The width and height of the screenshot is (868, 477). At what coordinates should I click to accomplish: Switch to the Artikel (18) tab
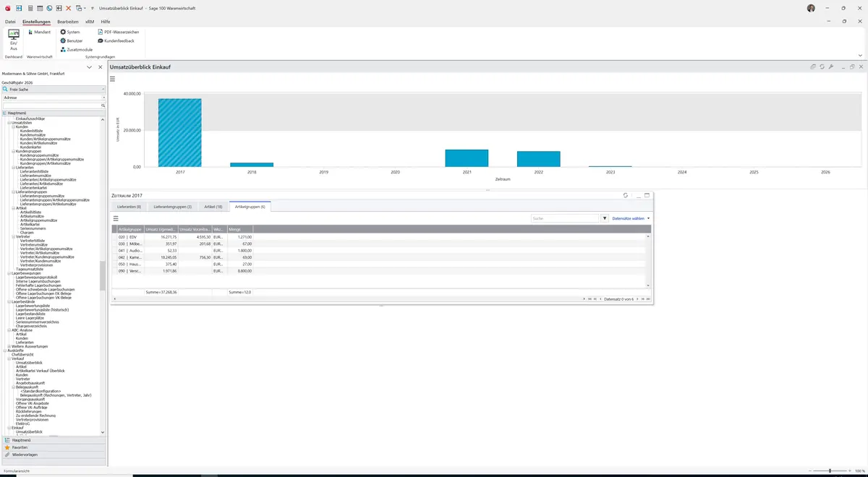(213, 207)
